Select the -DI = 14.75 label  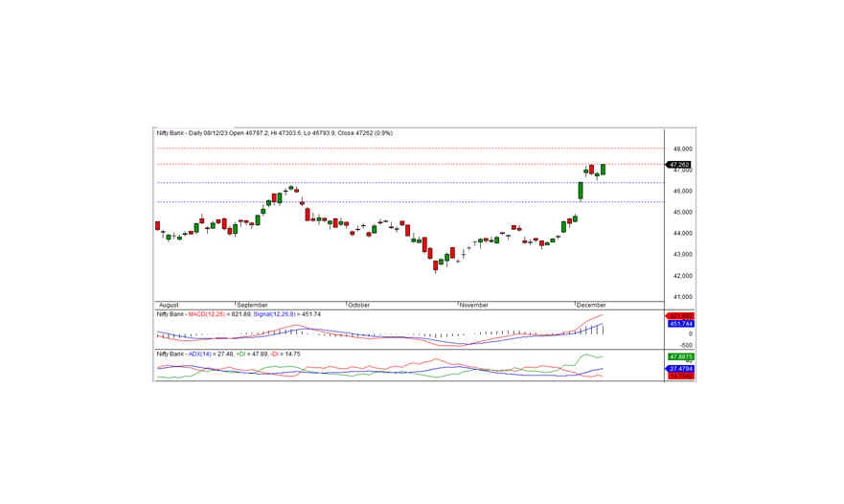[x=285, y=354]
